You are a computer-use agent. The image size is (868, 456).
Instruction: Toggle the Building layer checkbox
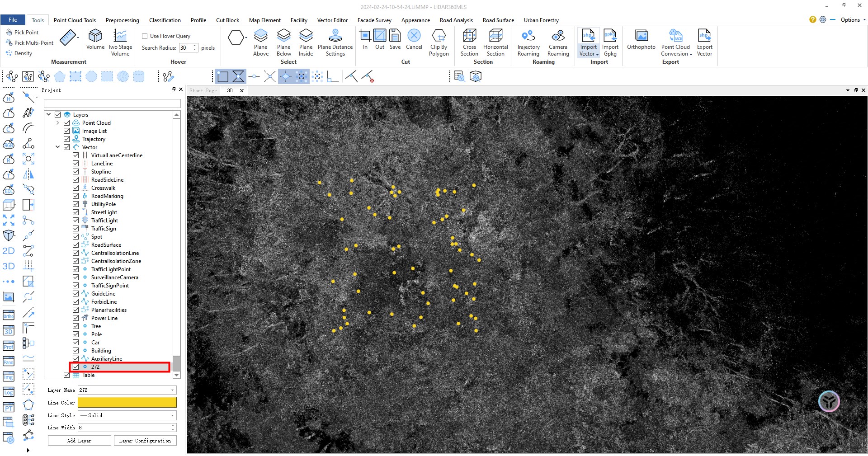pos(76,351)
